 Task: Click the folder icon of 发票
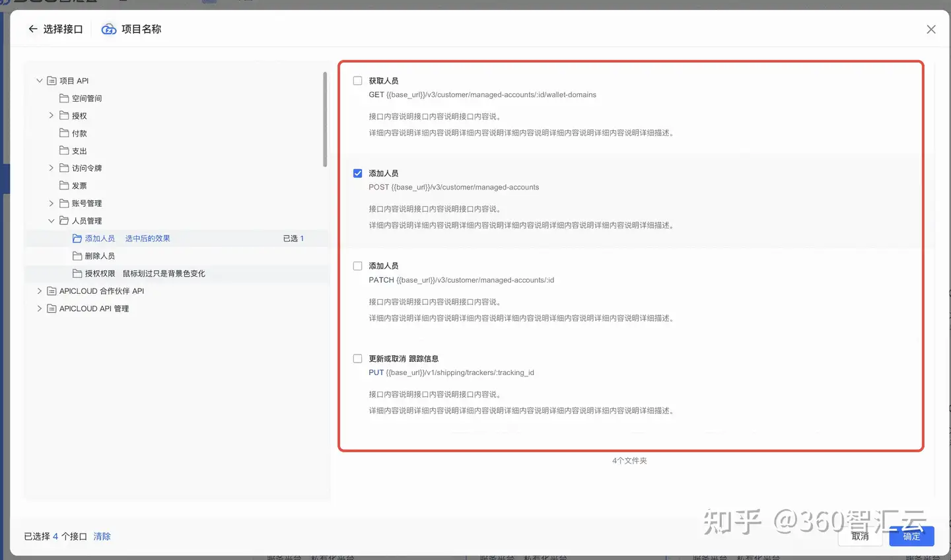point(64,186)
